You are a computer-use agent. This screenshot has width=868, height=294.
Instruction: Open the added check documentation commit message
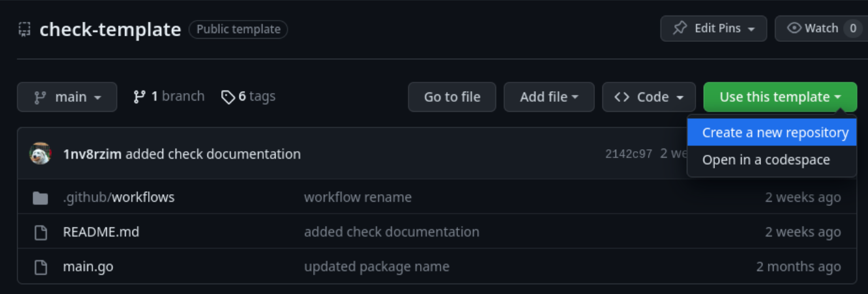212,154
